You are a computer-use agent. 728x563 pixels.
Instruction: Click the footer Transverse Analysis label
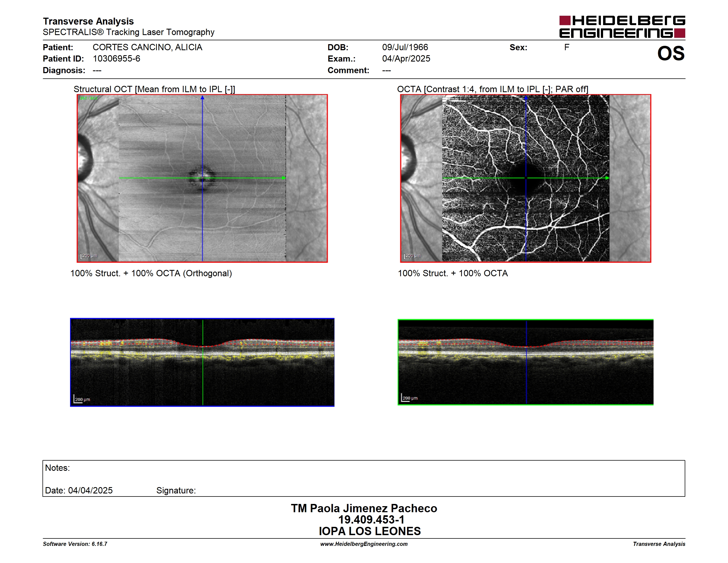pos(659,544)
